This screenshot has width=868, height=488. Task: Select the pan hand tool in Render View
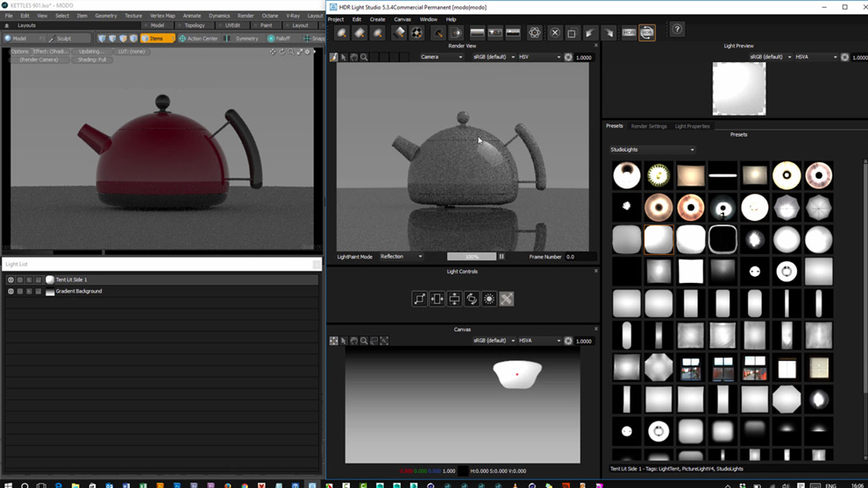tap(353, 57)
